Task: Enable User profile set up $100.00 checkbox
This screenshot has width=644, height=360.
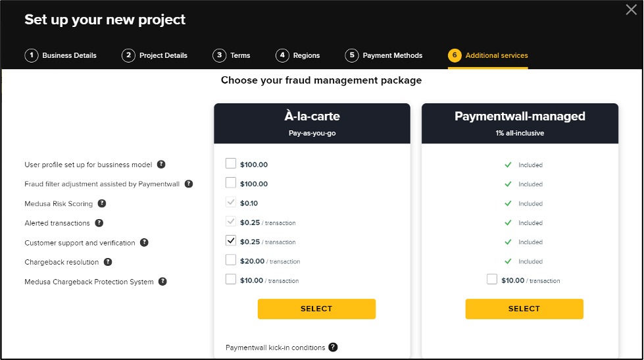Action: click(x=231, y=164)
